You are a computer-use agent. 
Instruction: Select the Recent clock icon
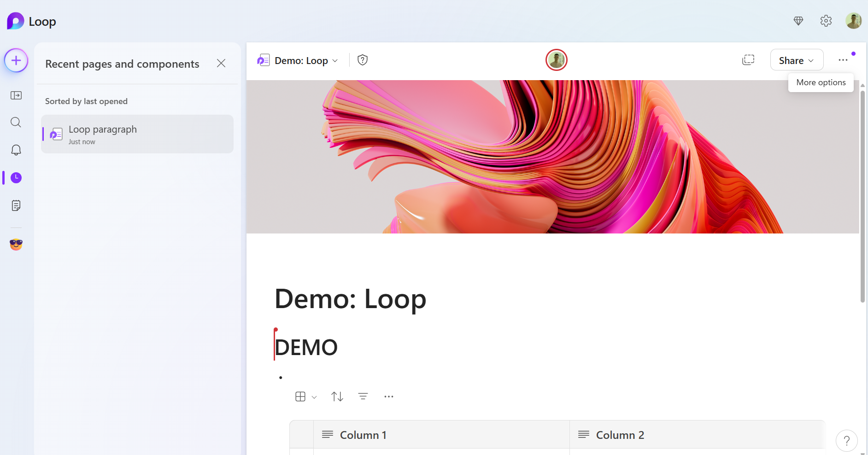point(16,178)
